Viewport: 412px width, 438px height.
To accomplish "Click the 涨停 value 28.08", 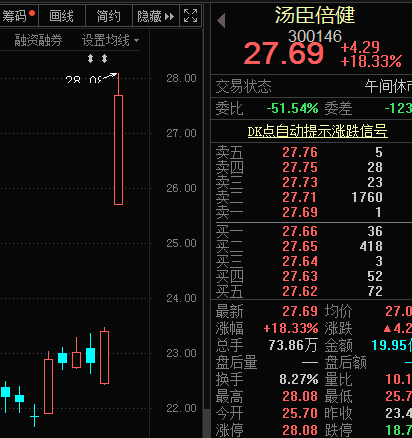I will 300,430.
